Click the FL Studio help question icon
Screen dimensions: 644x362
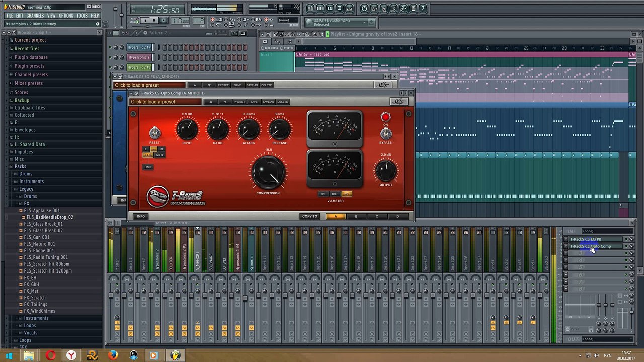click(x=423, y=9)
